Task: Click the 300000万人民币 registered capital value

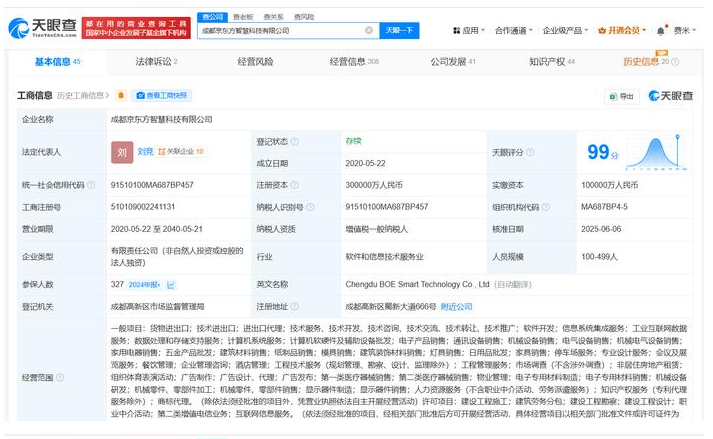Action: pos(374,185)
